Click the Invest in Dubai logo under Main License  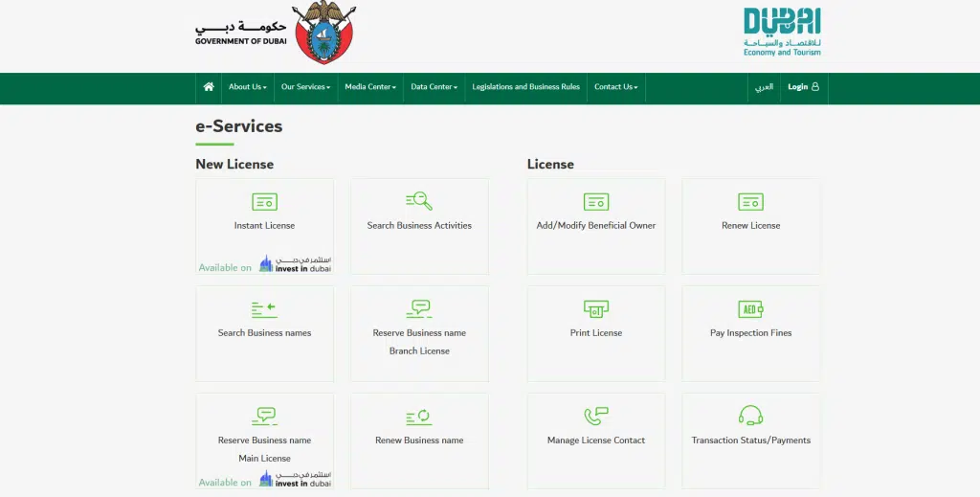(295, 479)
